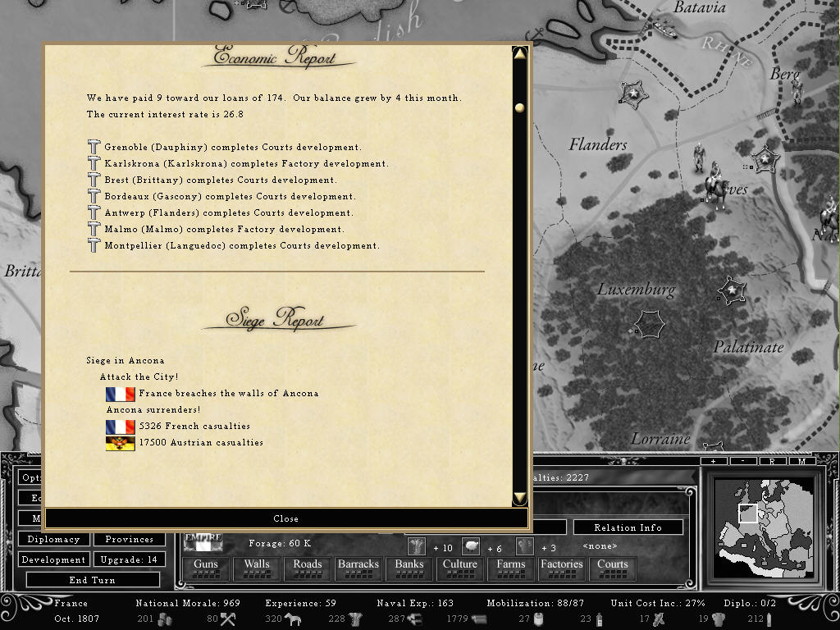Viewport: 840px width, 630px height.
Task: Click the scroll-up arrow of the report
Action: click(519, 53)
